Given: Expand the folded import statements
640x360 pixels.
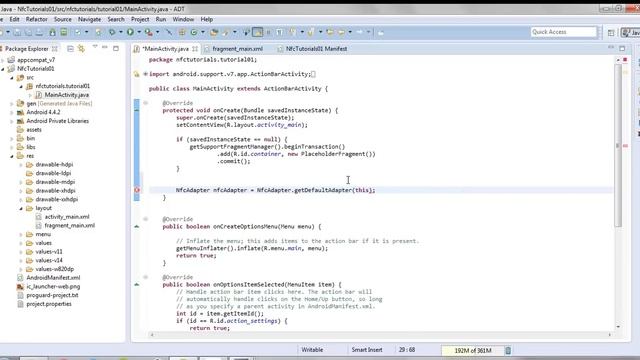Looking at the screenshot, I should click(146, 74).
